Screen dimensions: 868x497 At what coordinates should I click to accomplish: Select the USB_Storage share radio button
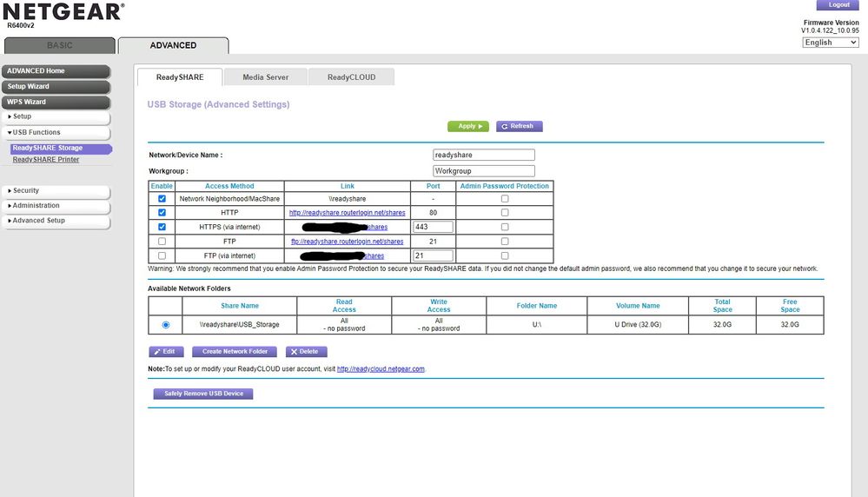pyautogui.click(x=166, y=325)
